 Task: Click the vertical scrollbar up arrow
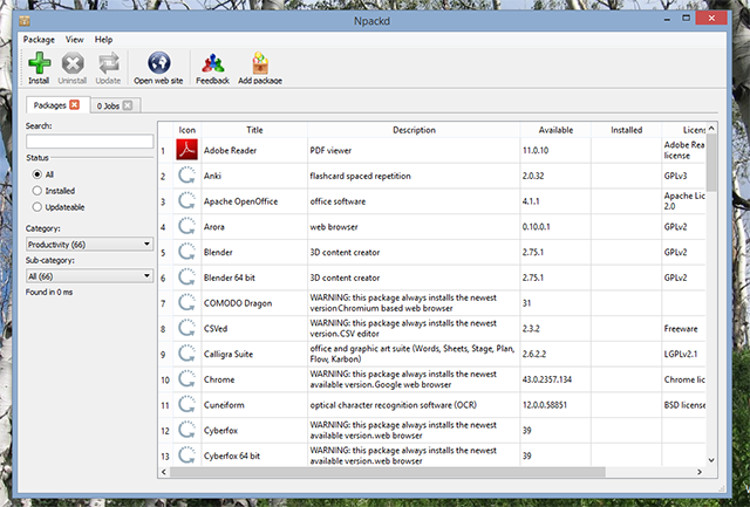[711, 128]
